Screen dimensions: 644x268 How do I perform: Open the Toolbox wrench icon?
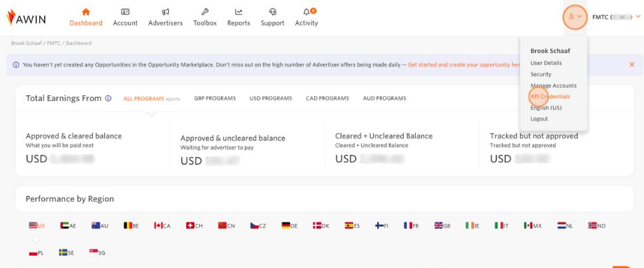[204, 12]
